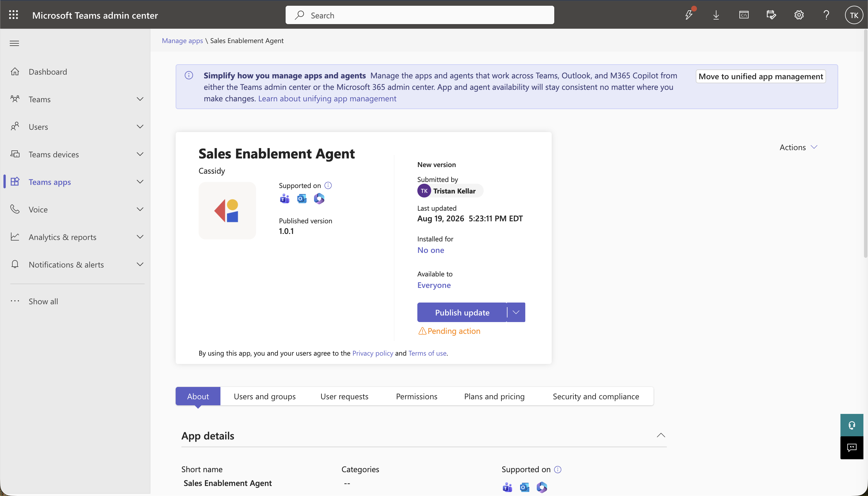The height and width of the screenshot is (496, 868).
Task: Open the Terms of use link
Action: point(427,353)
